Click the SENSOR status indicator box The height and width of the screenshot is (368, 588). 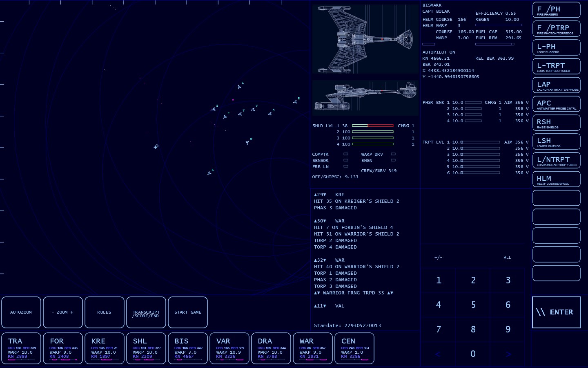pyautogui.click(x=346, y=160)
